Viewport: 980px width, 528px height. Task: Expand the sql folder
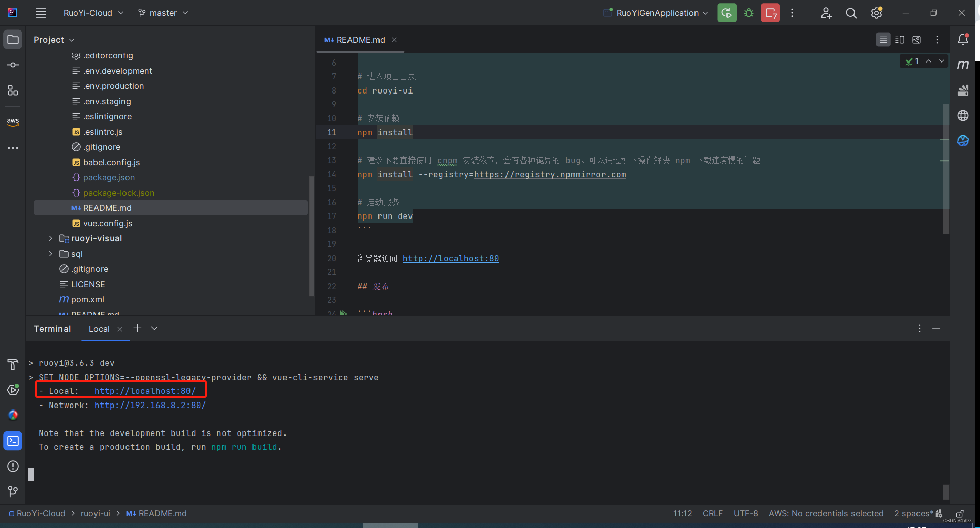click(x=50, y=254)
